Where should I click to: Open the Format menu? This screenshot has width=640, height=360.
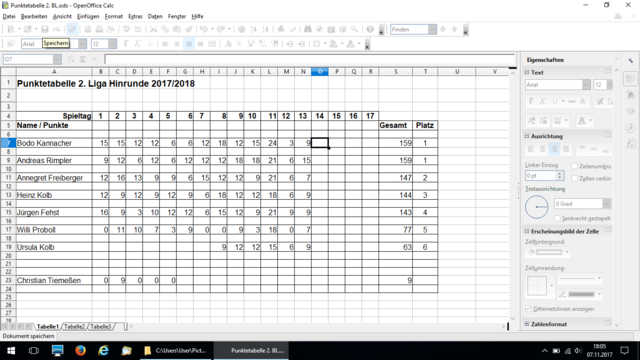click(x=113, y=16)
